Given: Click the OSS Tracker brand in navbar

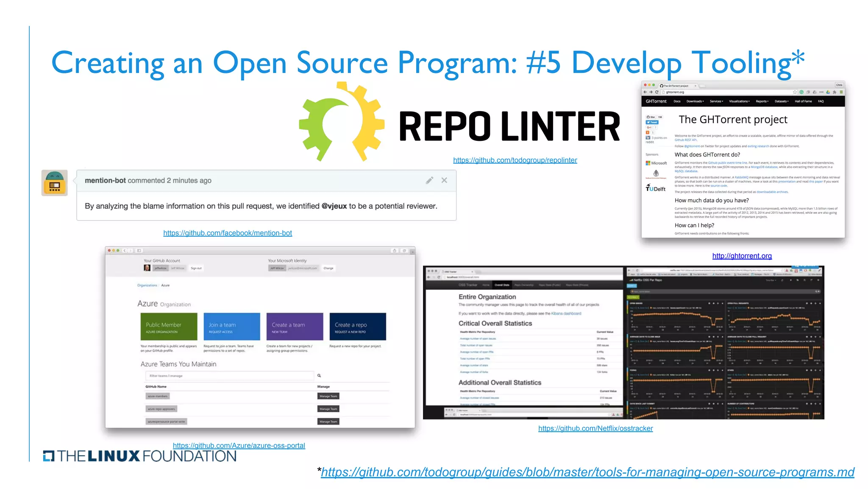Looking at the screenshot, I should pyautogui.click(x=468, y=285).
